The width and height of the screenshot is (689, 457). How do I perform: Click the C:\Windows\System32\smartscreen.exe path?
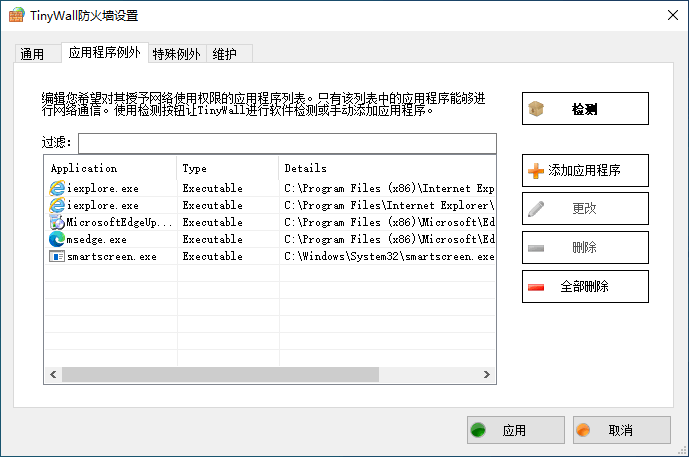pos(389,257)
